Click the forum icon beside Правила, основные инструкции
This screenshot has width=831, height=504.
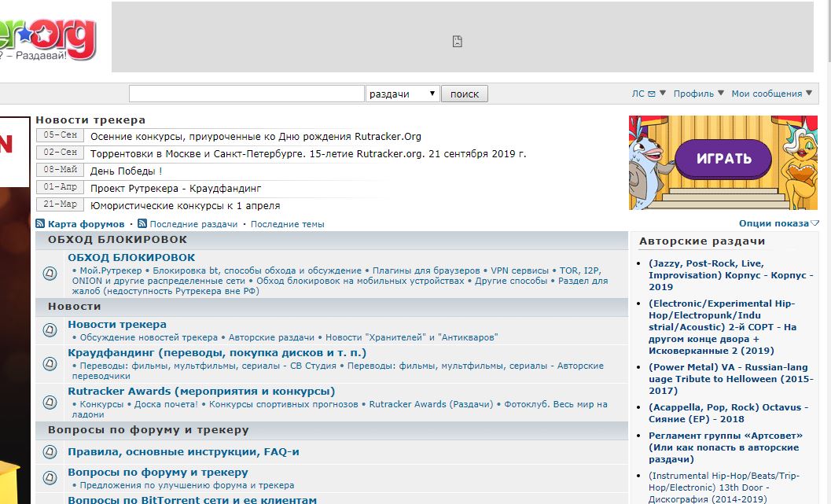pos(50,452)
